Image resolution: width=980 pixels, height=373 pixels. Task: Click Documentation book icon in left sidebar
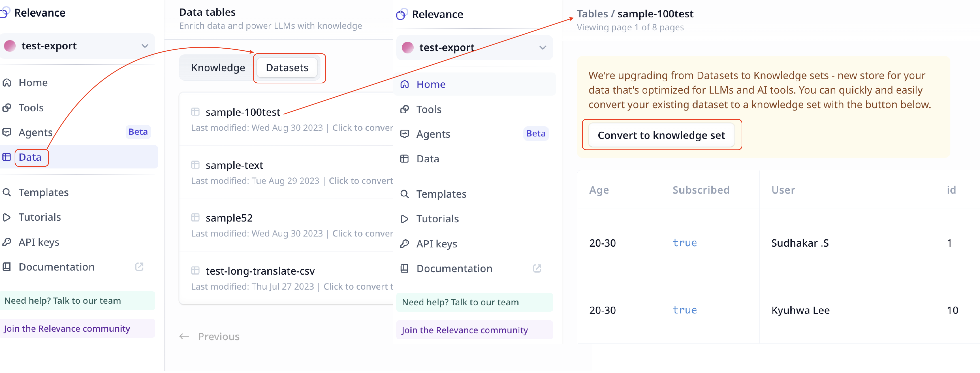click(x=7, y=267)
